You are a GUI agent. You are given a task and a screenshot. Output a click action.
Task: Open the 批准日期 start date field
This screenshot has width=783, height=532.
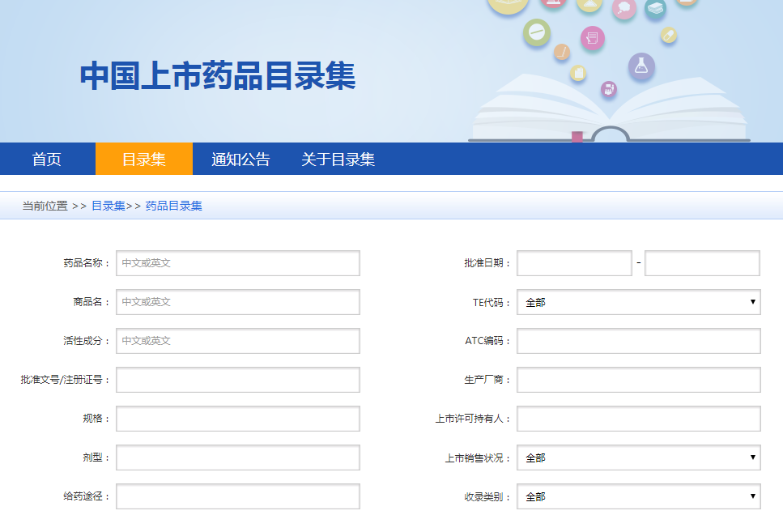pyautogui.click(x=574, y=263)
